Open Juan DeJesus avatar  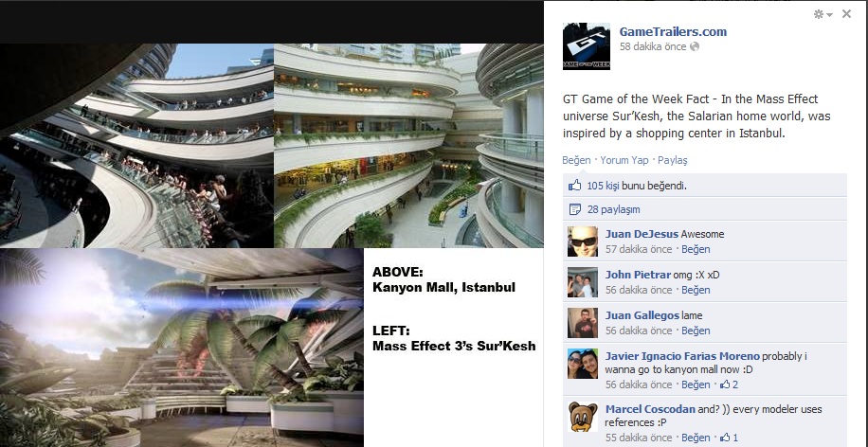coord(583,241)
